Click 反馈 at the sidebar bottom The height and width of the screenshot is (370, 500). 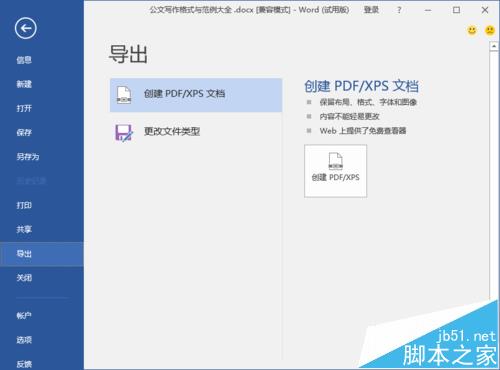coord(24,364)
